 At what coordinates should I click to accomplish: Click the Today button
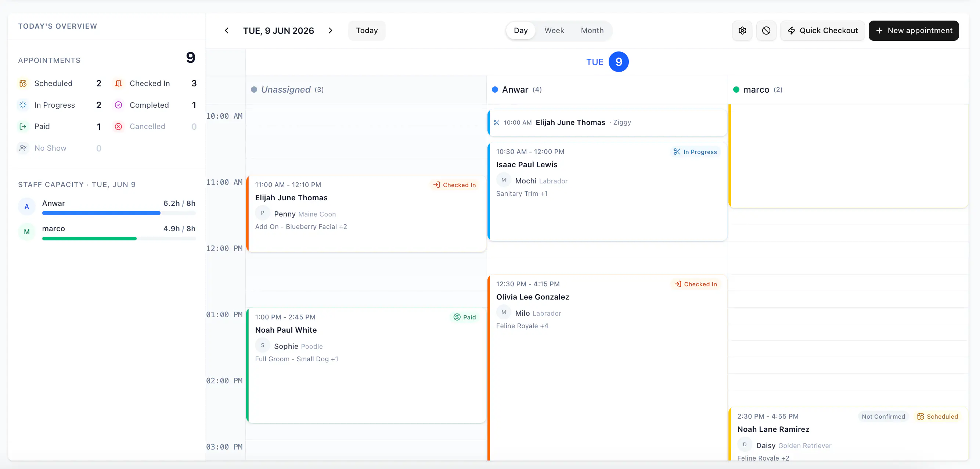click(367, 31)
